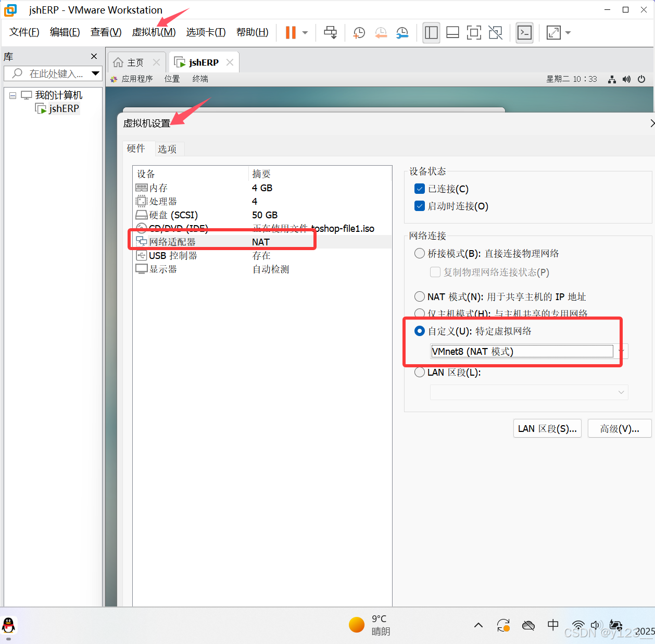
Task: Click the LAN 区段(S)... button
Action: coord(547,428)
